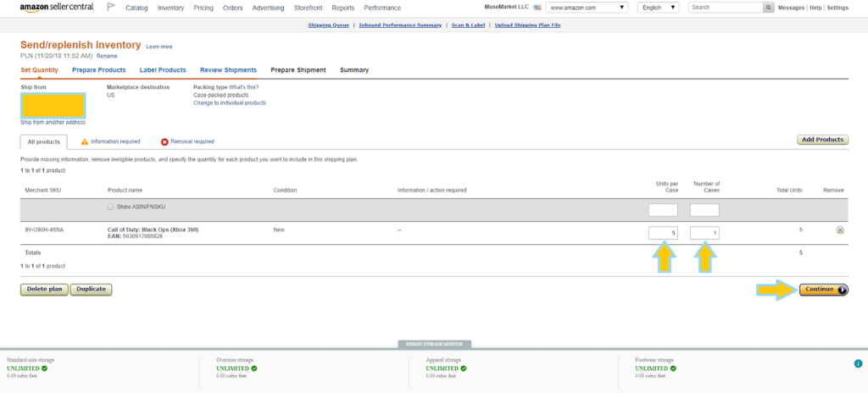Click Change to individual products link
Viewport: 868px width, 393px height.
pos(230,103)
